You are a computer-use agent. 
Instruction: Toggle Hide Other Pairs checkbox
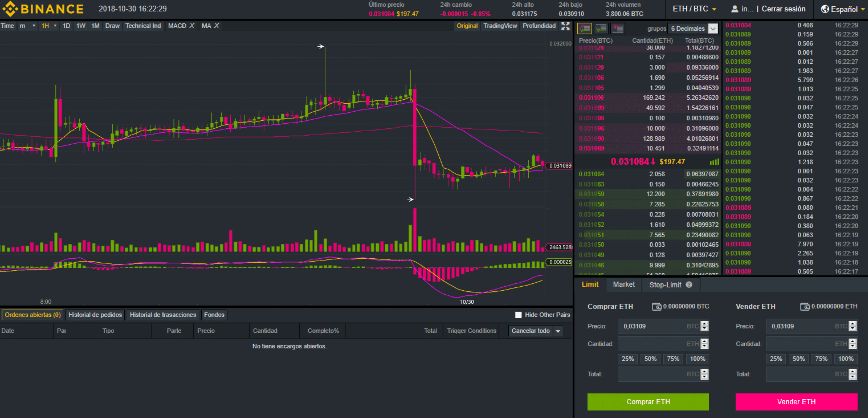(x=518, y=315)
